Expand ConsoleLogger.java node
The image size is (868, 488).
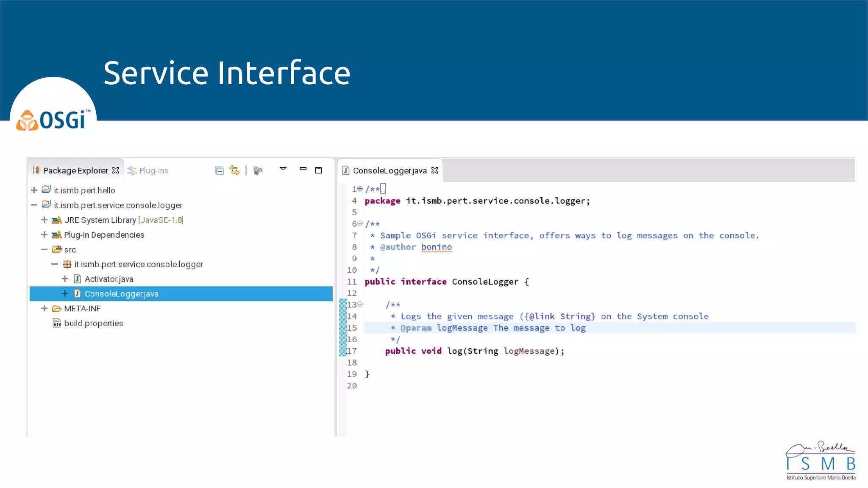65,294
